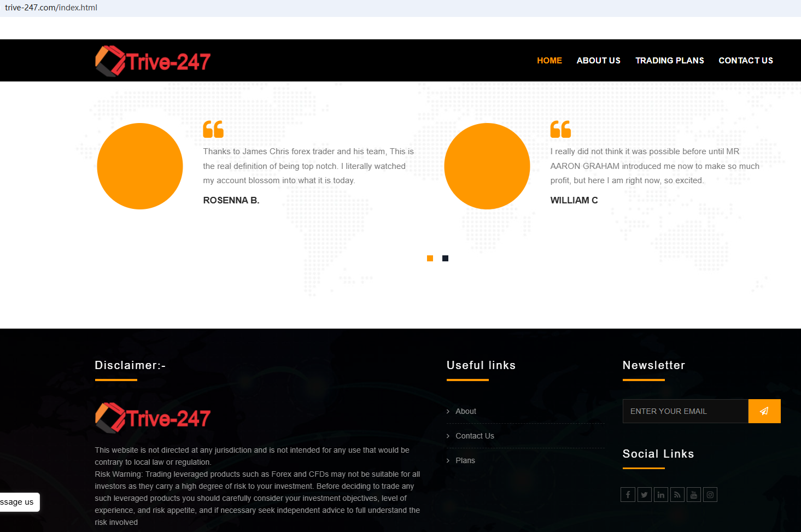Viewport: 801px width, 532px height.
Task: Select the first testimonial slider dot
Action: (430, 259)
